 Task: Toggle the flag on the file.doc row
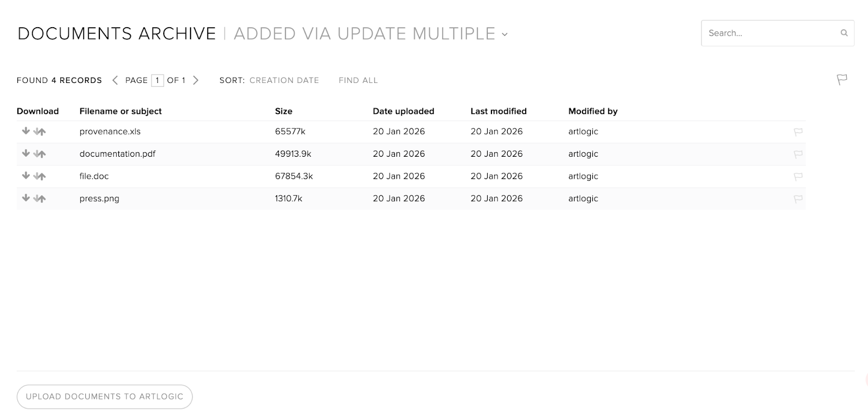pyautogui.click(x=798, y=176)
